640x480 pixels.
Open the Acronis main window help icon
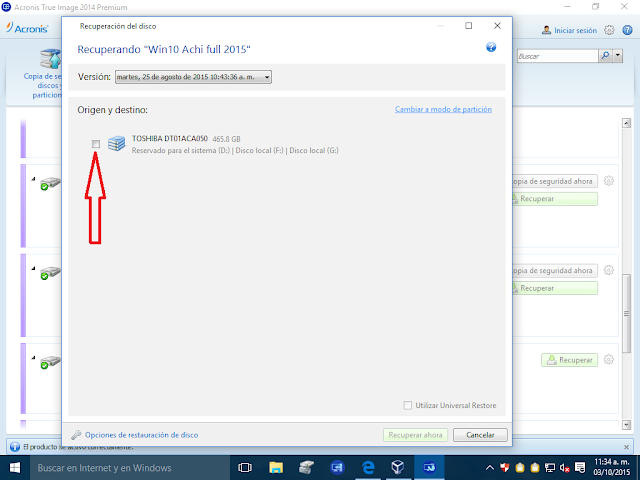627,30
